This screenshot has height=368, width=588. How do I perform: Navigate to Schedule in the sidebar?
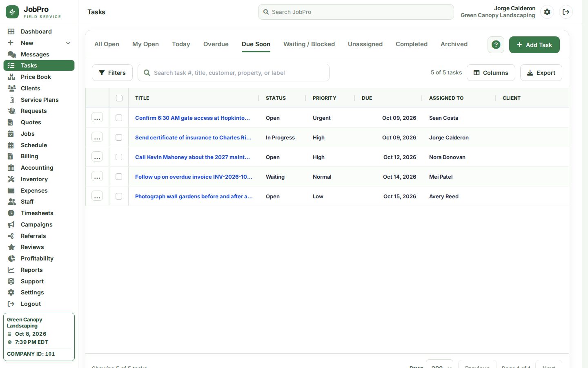pos(39,145)
